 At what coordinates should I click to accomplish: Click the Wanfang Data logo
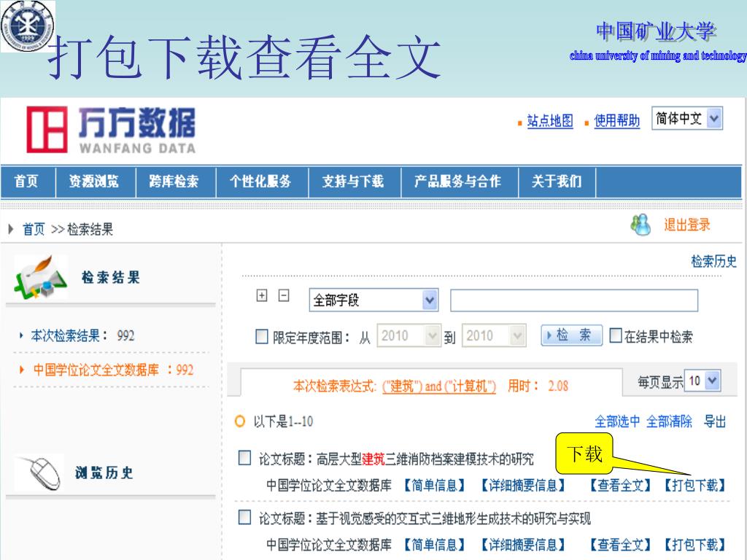coord(111,130)
